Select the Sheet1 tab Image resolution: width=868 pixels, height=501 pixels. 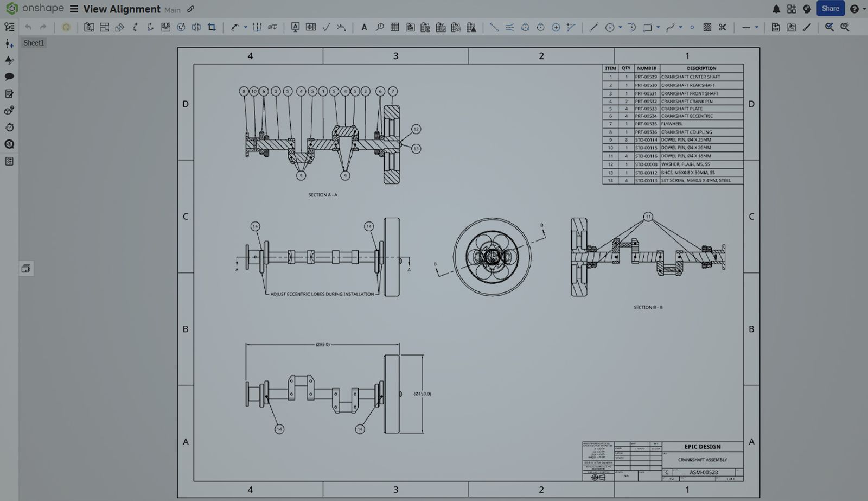click(34, 42)
